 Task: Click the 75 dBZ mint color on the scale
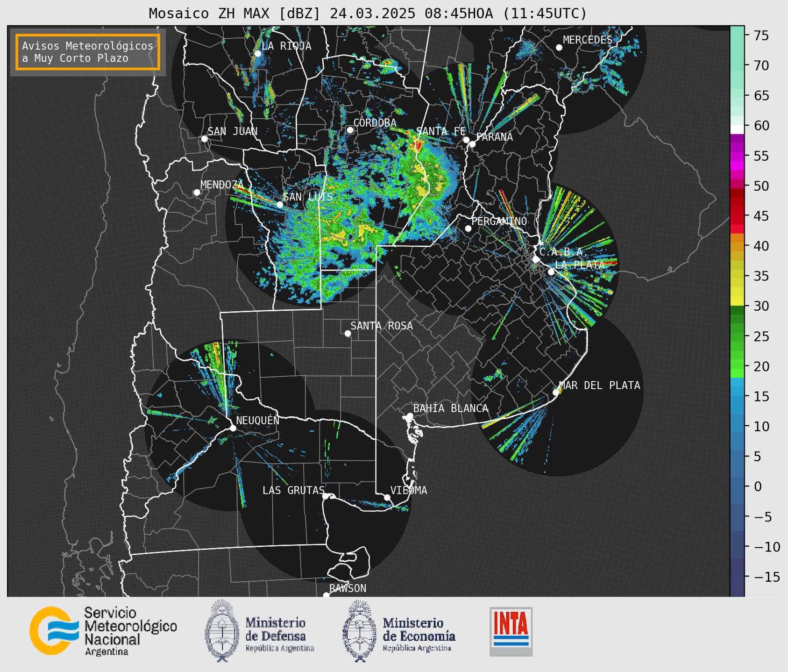(x=737, y=36)
